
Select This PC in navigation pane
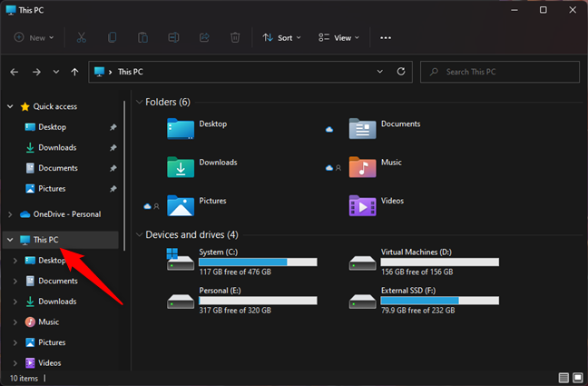(x=61, y=240)
